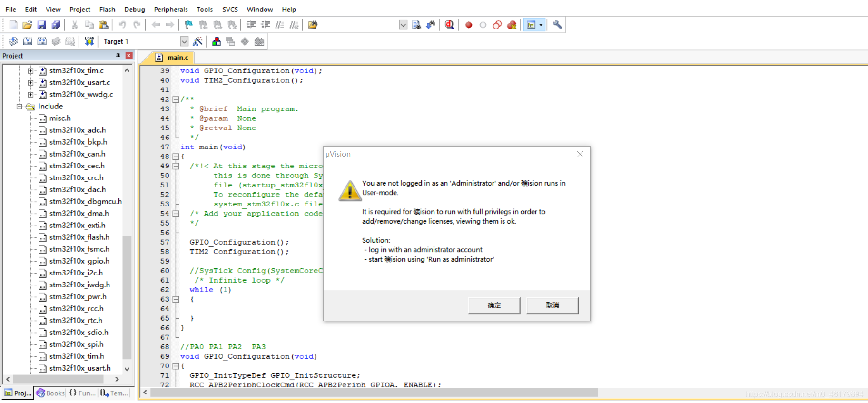
Task: Close the µVision dialog with the X
Action: click(580, 154)
